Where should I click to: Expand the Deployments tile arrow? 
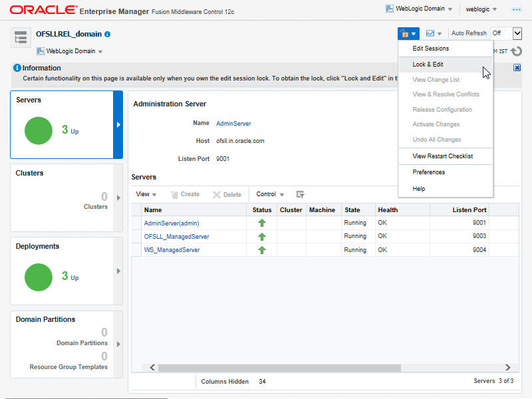point(118,271)
